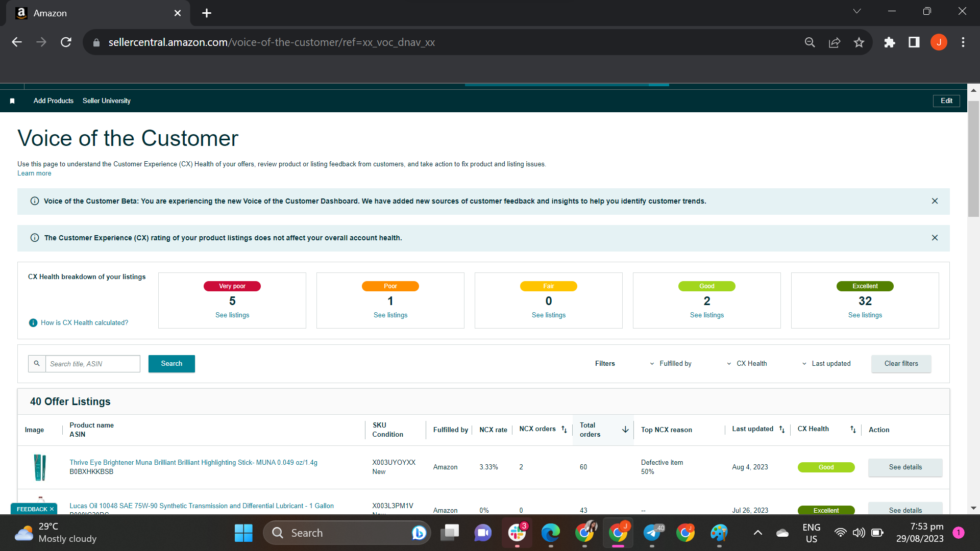Toggle the browser side panel
The height and width of the screenshot is (551, 980).
[x=914, y=42]
